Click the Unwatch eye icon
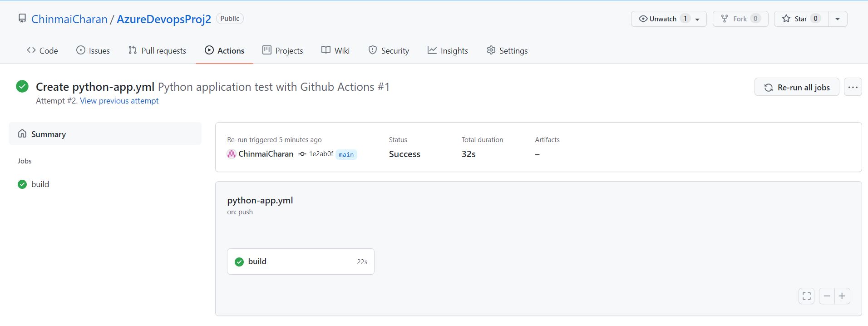 (643, 19)
